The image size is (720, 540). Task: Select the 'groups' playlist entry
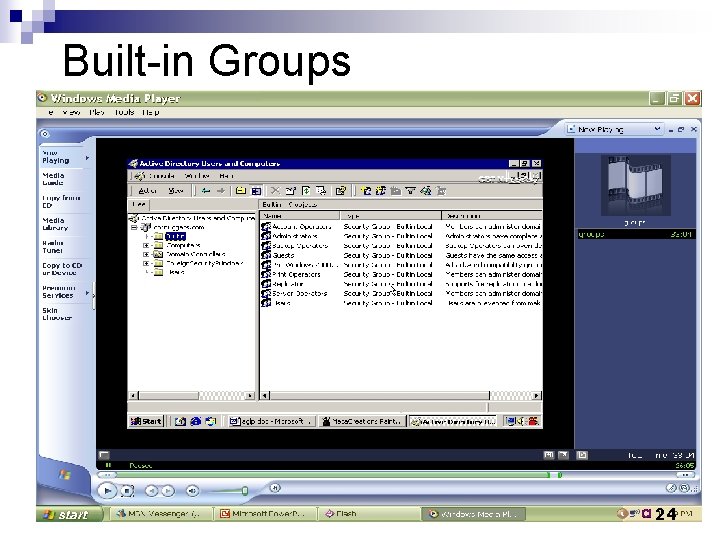(636, 234)
